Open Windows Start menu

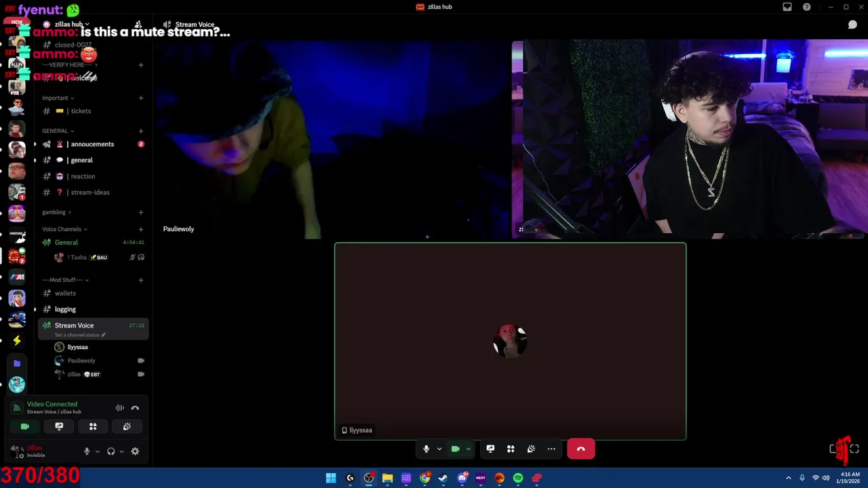pyautogui.click(x=331, y=478)
